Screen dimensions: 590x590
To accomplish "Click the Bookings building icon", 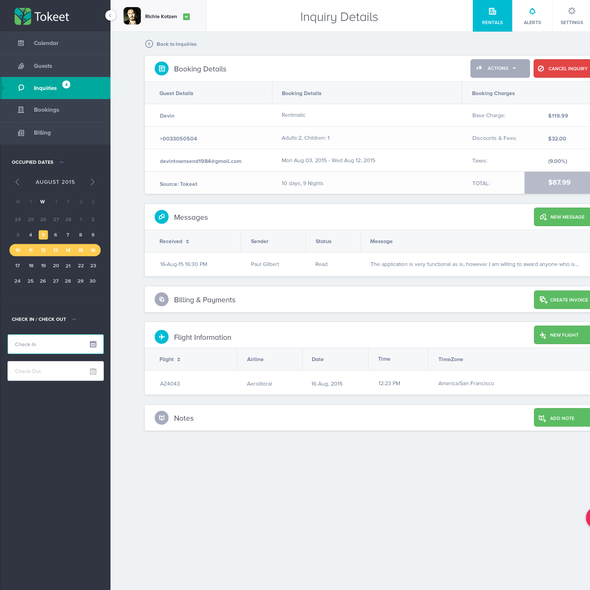I will tap(21, 109).
